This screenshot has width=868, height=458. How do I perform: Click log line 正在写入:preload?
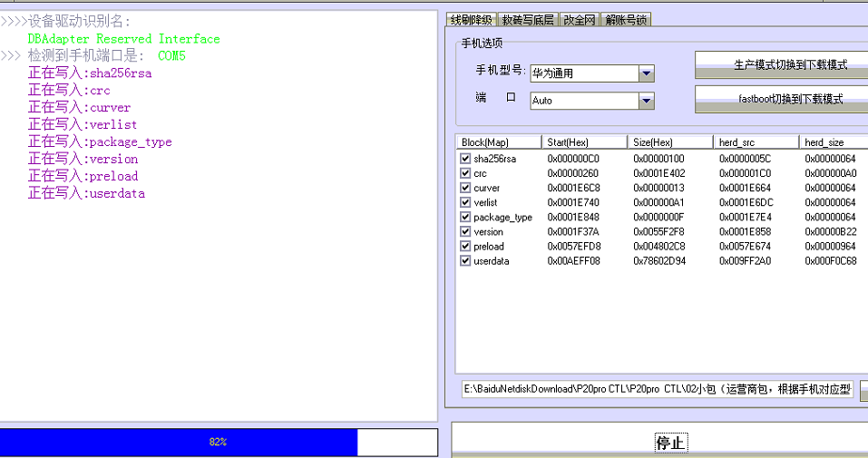pyautogui.click(x=83, y=176)
